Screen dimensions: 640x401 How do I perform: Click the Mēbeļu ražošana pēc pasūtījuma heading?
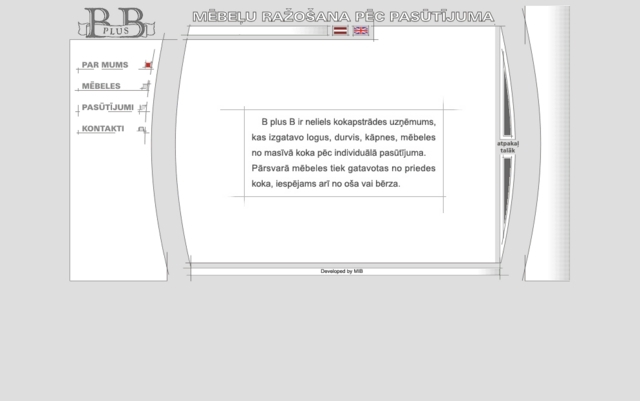[342, 17]
